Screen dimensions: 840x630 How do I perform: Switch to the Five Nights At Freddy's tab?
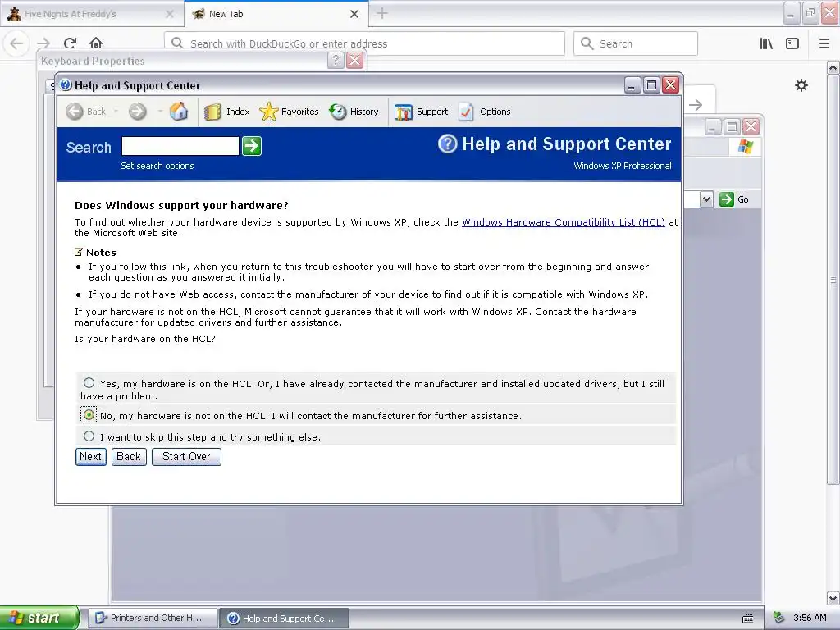tap(92, 14)
